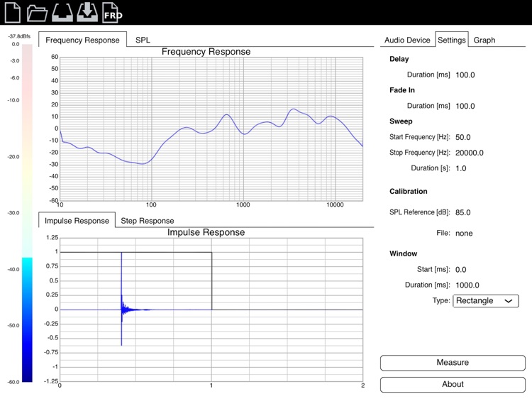Edit the Stop Frequency field 20000.0
532x399 pixels.
[470, 153]
